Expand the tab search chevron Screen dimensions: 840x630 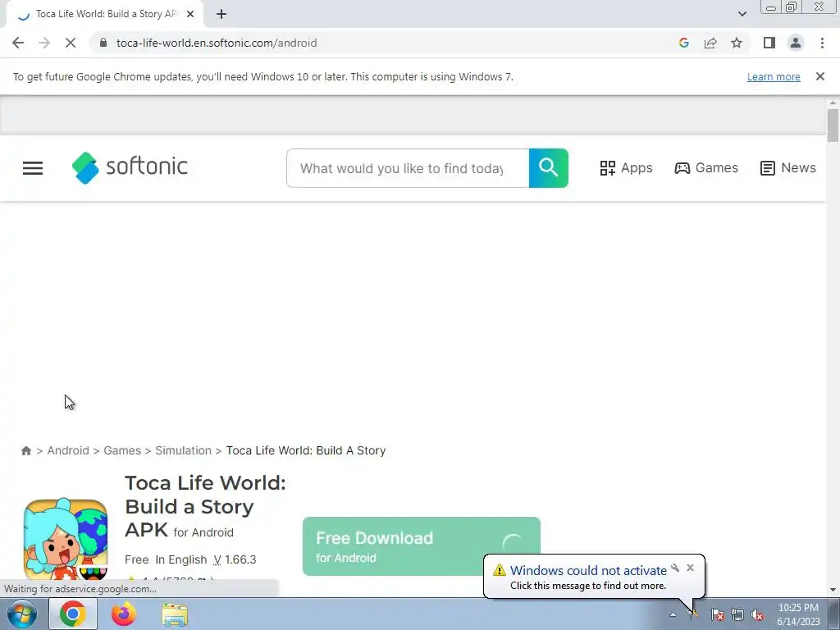tap(742, 14)
